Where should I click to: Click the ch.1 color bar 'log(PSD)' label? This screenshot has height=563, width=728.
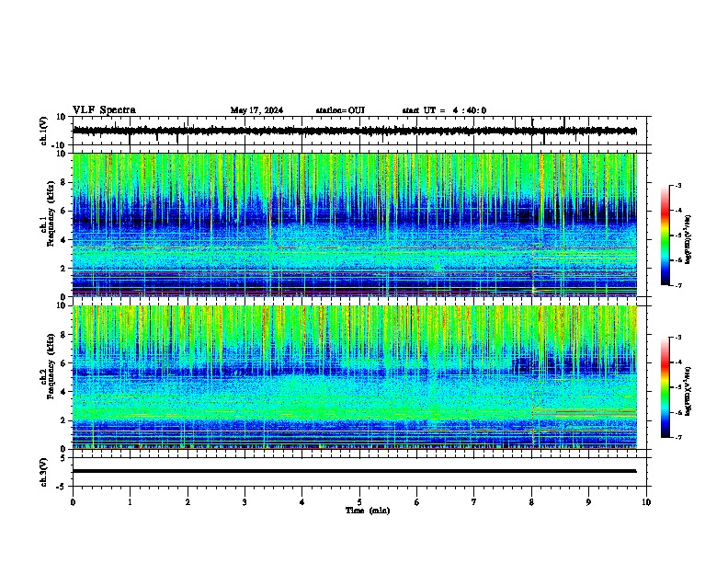point(688,239)
